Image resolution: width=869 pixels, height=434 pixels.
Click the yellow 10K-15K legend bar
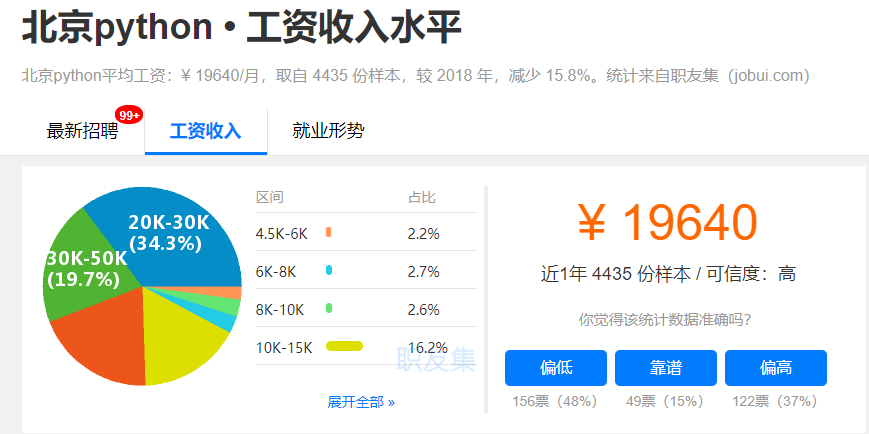coord(344,346)
